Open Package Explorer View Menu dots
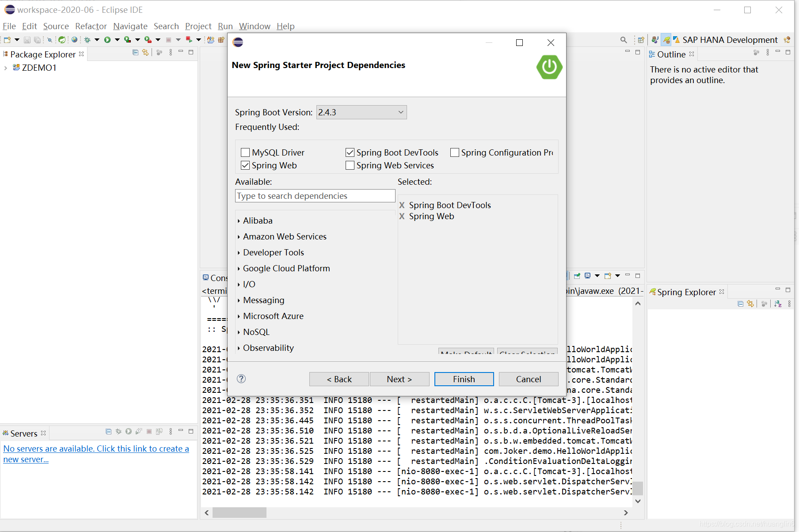 171,52
